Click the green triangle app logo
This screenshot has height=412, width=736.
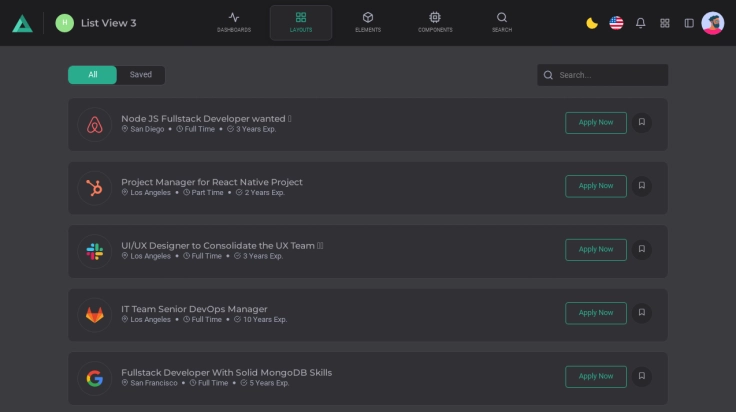pos(22,23)
